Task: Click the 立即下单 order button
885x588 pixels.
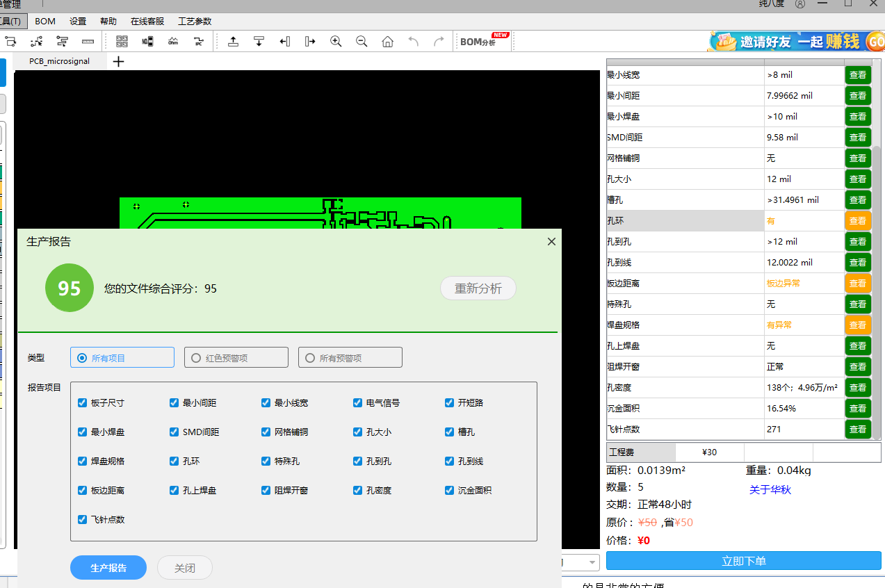Action: (744, 561)
